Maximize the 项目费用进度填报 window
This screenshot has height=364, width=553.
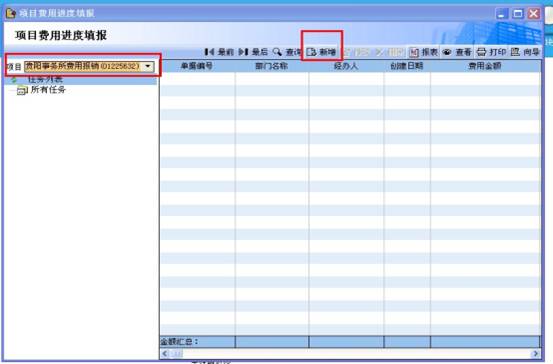point(518,14)
